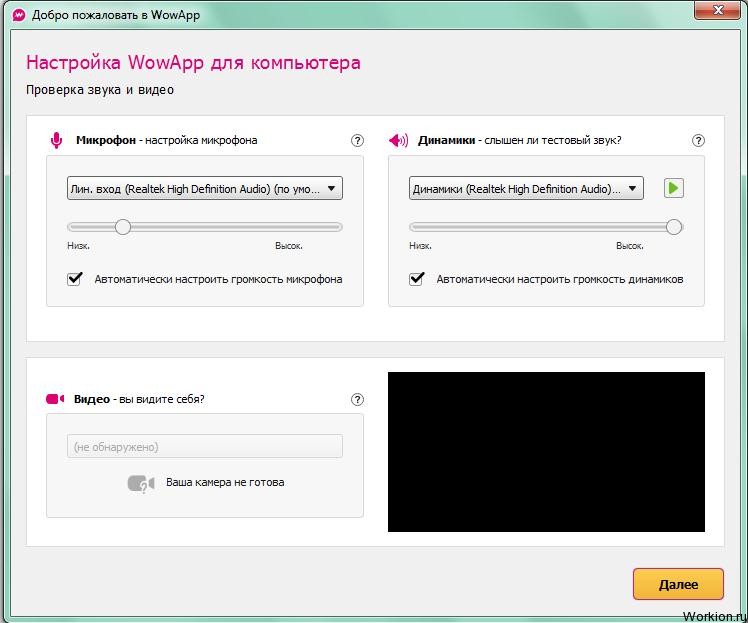Open help for microphone settings
The image size is (748, 623).
pos(357,141)
